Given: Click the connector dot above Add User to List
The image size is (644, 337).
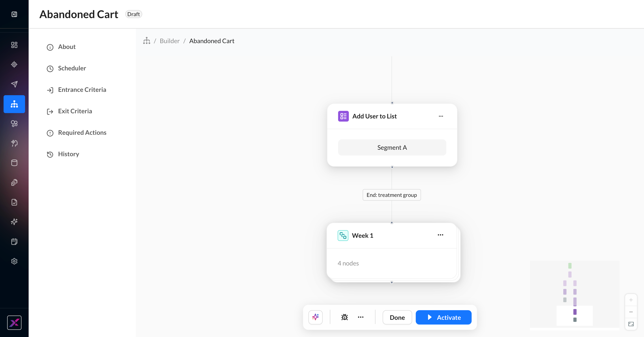Looking at the screenshot, I should [x=392, y=103].
